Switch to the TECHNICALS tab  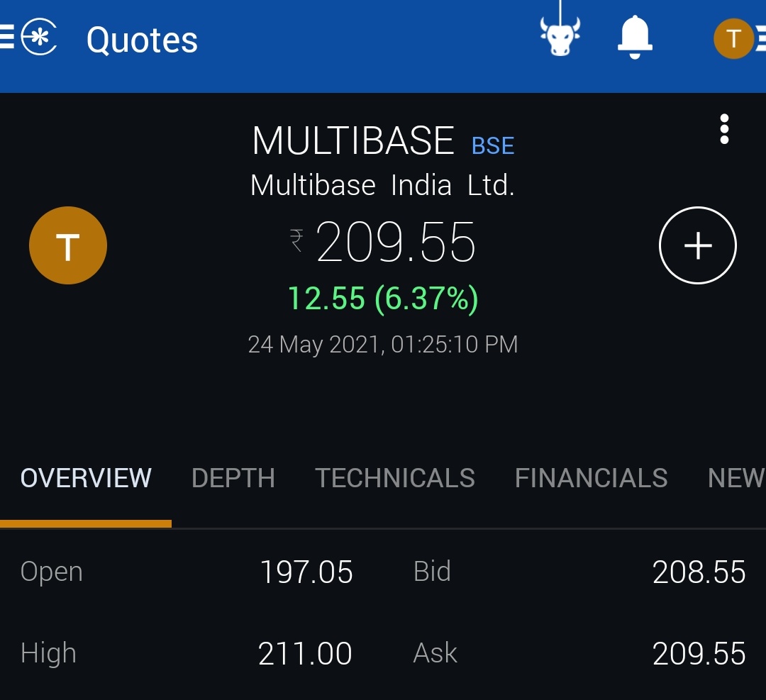(395, 478)
